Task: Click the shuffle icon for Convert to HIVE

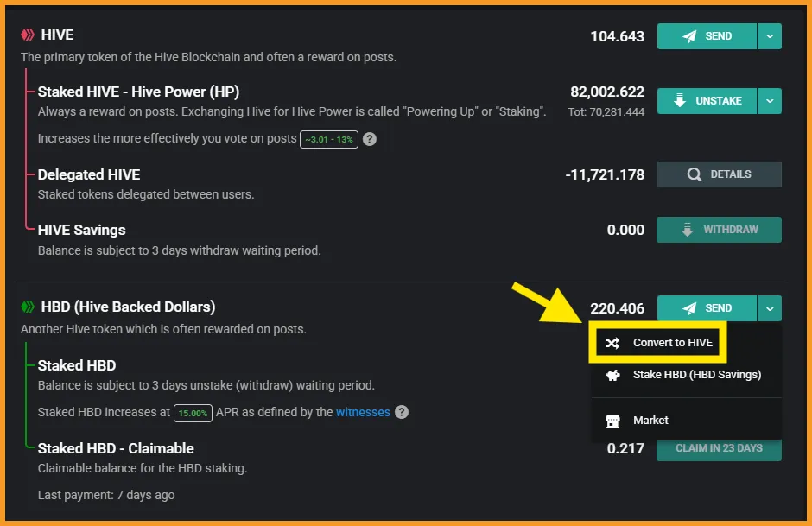Action: click(x=612, y=343)
